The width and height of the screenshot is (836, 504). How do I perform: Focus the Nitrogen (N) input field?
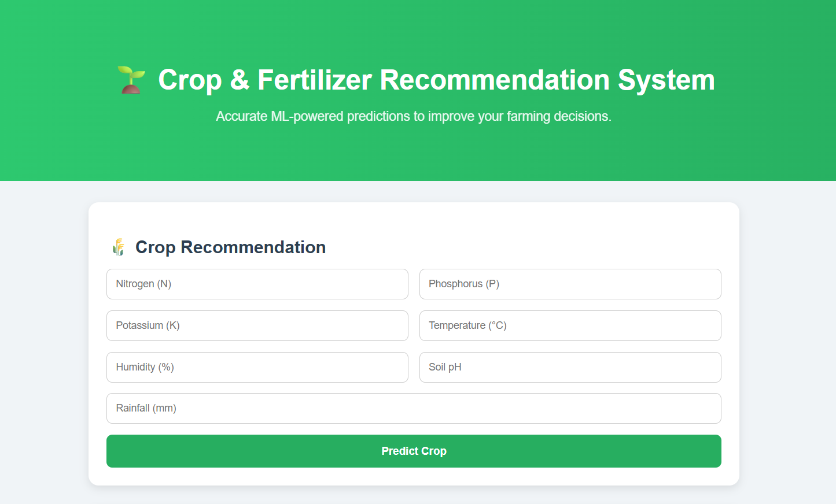click(257, 284)
